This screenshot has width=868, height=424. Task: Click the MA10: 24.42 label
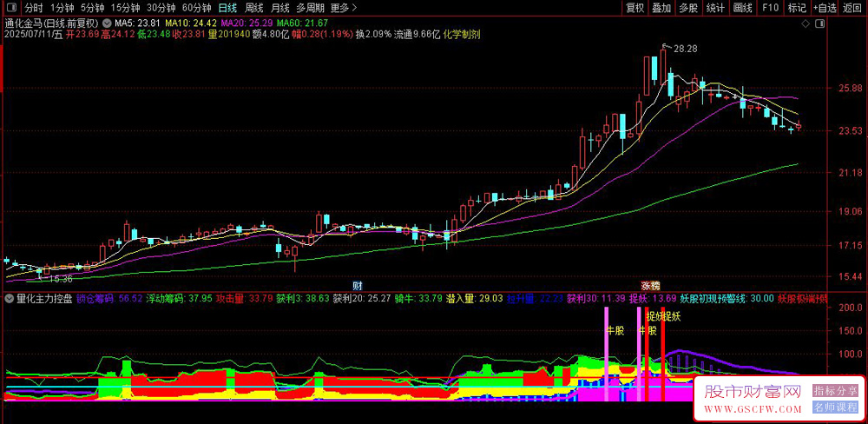click(192, 23)
